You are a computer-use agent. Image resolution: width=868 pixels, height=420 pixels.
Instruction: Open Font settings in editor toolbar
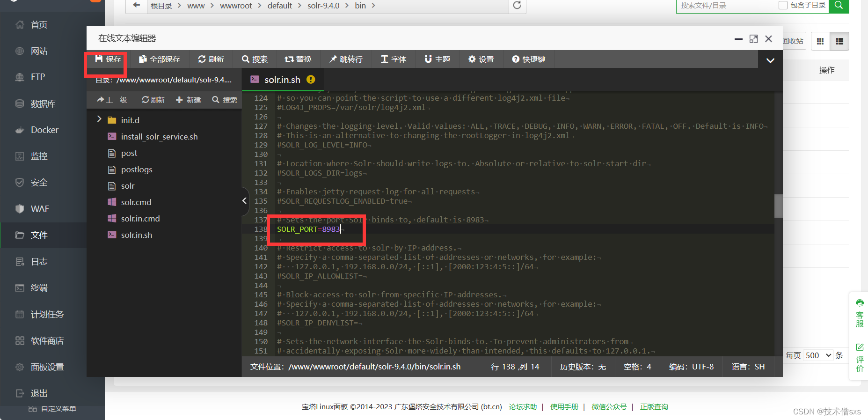pyautogui.click(x=394, y=59)
